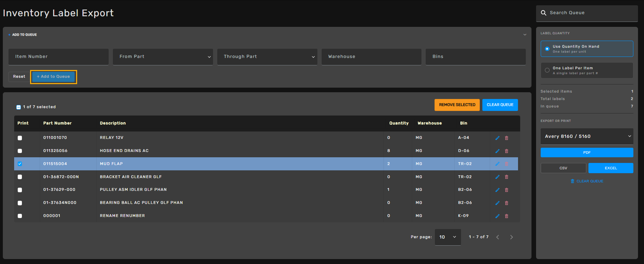The width and height of the screenshot is (644, 264).
Task: Go to the next page of results
Action: pyautogui.click(x=511, y=237)
